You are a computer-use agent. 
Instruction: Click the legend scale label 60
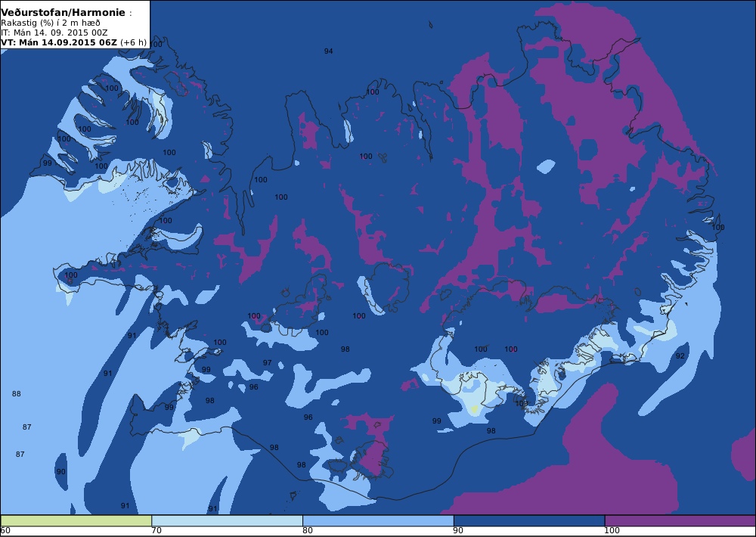pos(5,531)
